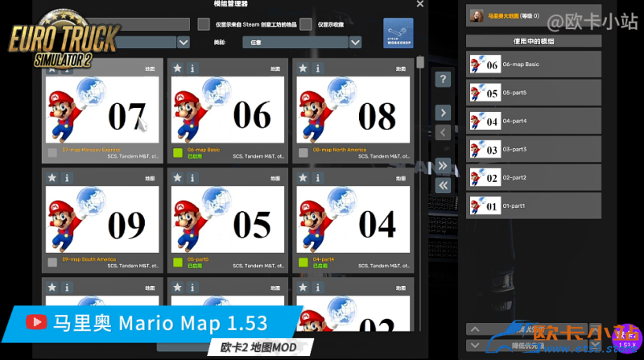644x360 pixels.
Task: Click the 08-map North America title
Action: tap(339, 150)
